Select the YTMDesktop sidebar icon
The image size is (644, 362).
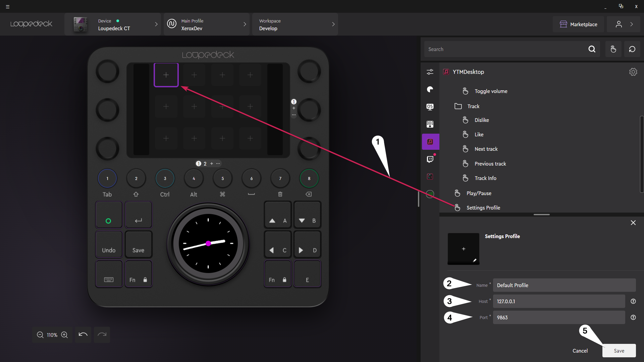point(430,142)
